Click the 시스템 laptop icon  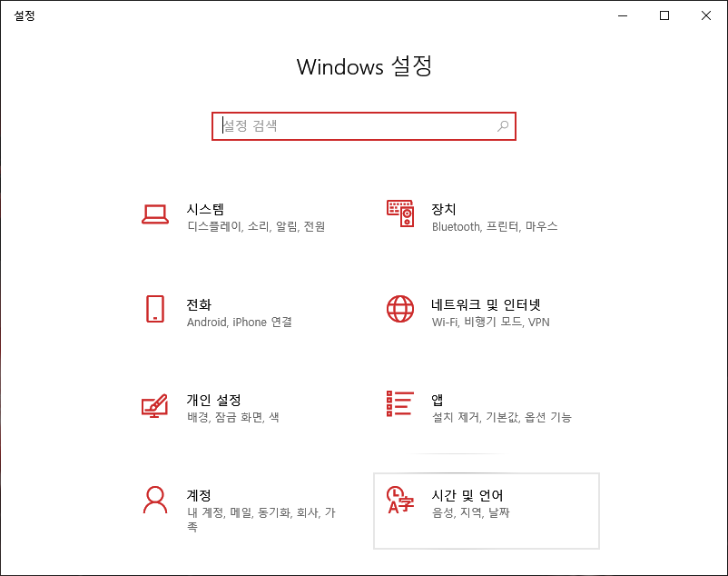[x=155, y=214]
